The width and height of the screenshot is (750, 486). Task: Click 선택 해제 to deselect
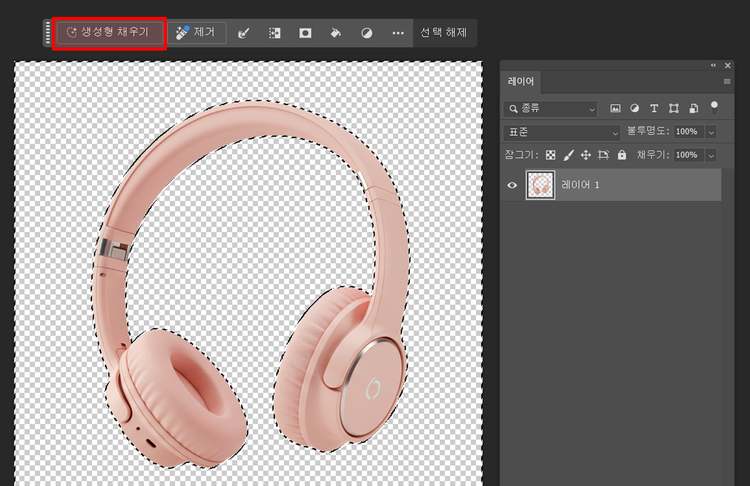click(441, 33)
